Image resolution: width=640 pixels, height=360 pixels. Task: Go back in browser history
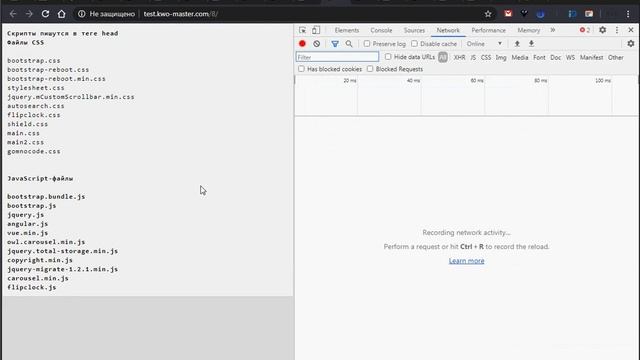(13, 14)
